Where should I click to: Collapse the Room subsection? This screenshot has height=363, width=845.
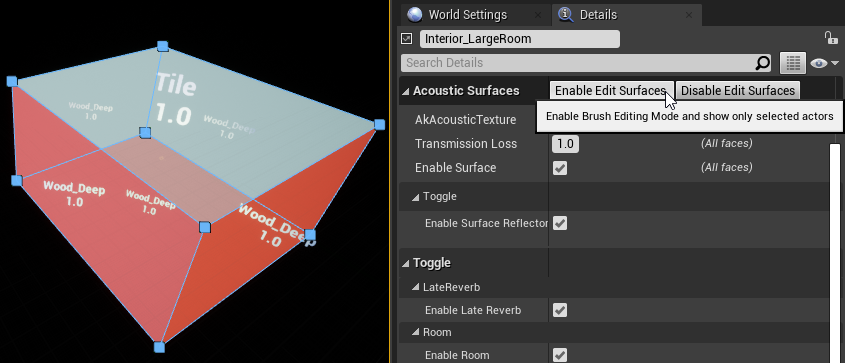415,332
